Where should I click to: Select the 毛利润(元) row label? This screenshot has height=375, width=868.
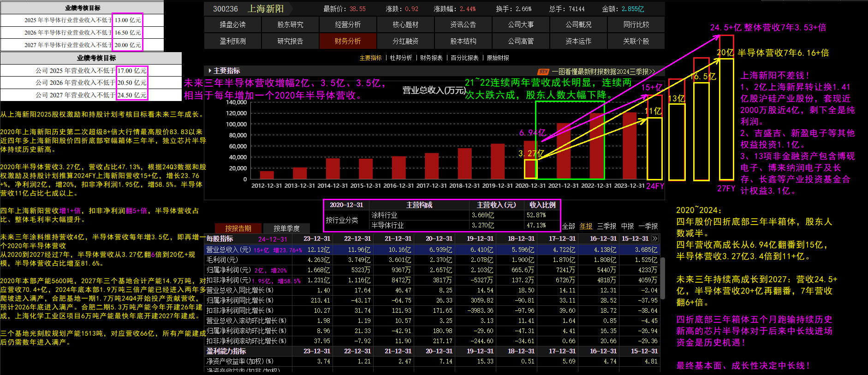click(x=221, y=260)
